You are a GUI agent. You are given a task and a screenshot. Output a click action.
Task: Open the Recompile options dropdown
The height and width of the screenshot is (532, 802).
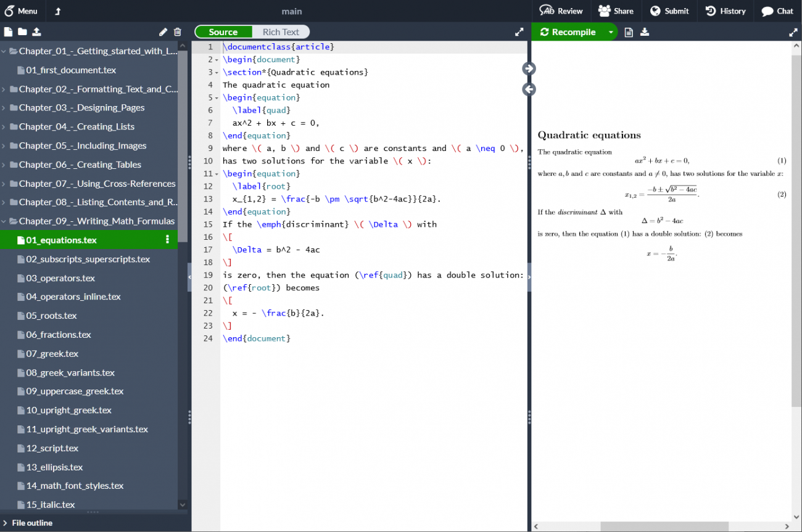pyautogui.click(x=610, y=31)
